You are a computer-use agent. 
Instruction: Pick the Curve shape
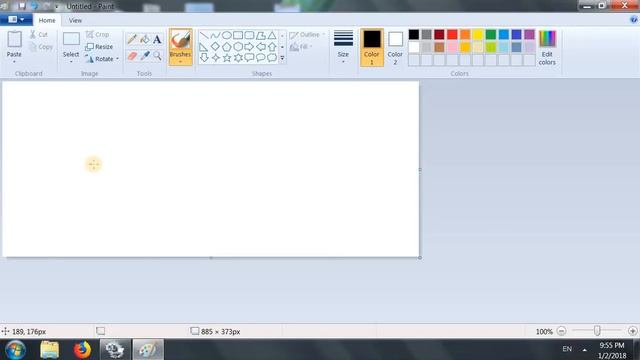click(x=215, y=36)
